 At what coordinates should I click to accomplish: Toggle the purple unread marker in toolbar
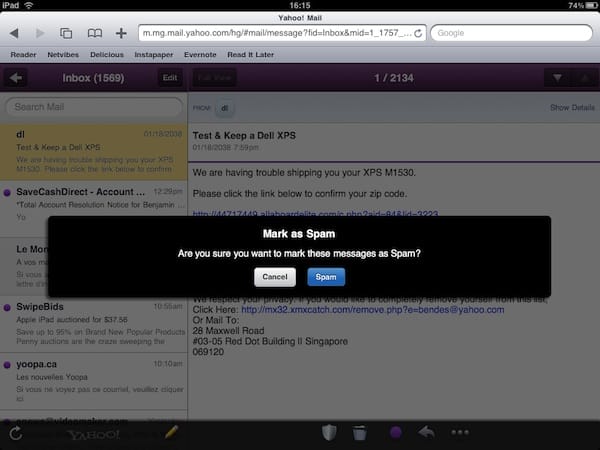tap(393, 433)
